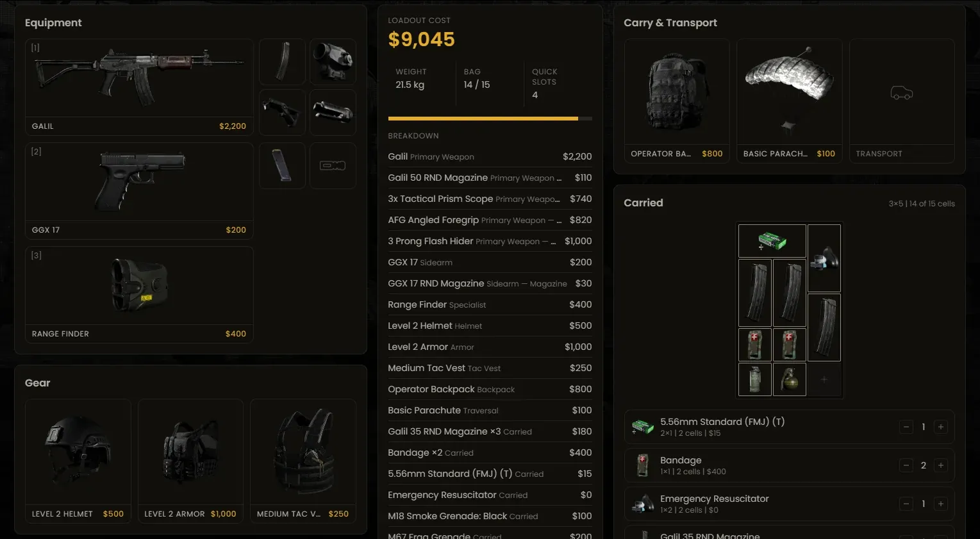This screenshot has width=980, height=539.
Task: Click the "Galil 50 RND Magazine" breakdown row
Action: click(490, 178)
